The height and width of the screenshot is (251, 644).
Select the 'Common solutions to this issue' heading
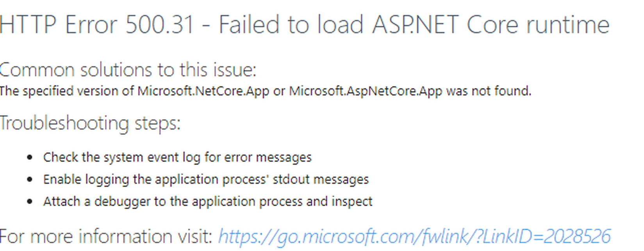[128, 70]
